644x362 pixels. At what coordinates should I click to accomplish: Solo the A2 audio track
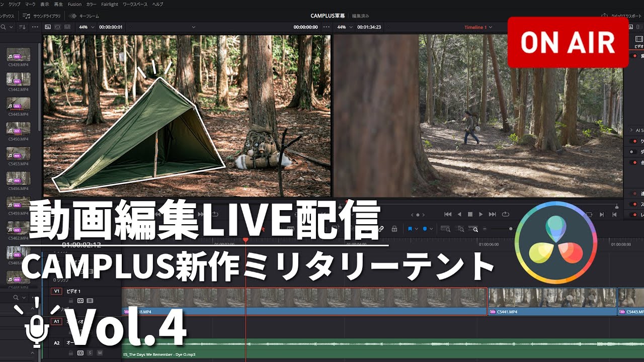pyautogui.click(x=90, y=353)
